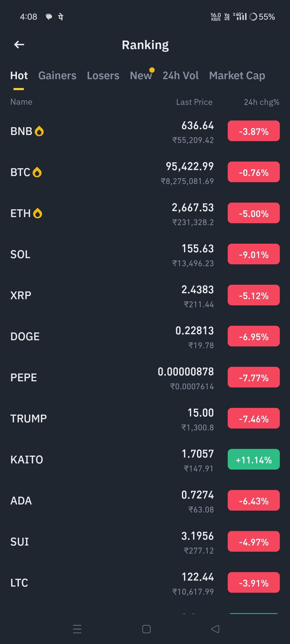Tap the battery indicator in status bar

click(x=262, y=17)
